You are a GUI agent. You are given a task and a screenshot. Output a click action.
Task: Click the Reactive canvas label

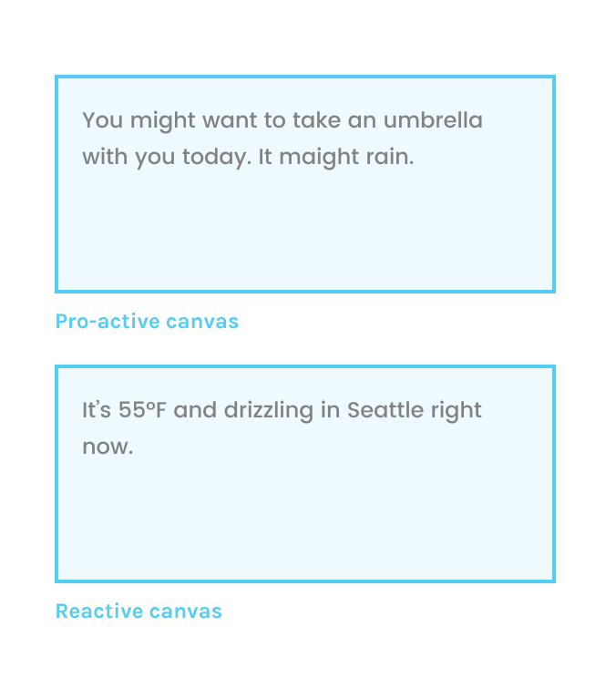[x=139, y=611]
